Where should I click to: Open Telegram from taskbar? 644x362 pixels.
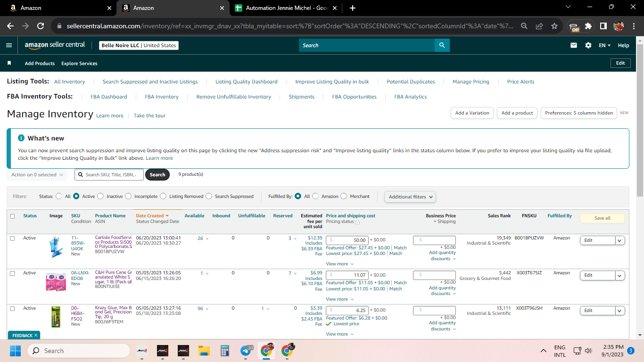tap(246, 351)
